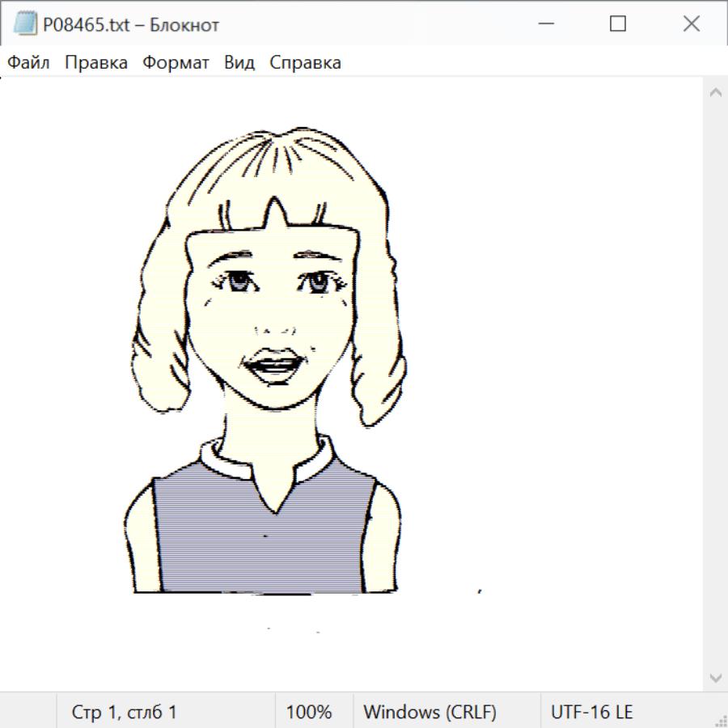Open the Справка menu
Image resolution: width=728 pixels, height=728 pixels.
point(305,63)
